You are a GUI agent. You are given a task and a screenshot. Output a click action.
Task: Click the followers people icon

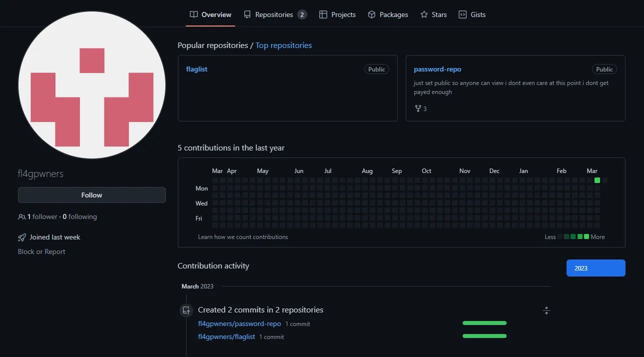pos(21,216)
